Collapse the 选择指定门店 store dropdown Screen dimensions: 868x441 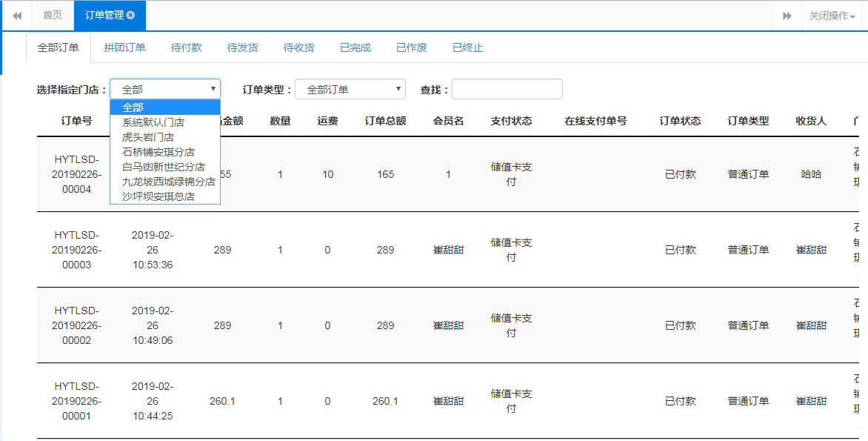click(165, 89)
